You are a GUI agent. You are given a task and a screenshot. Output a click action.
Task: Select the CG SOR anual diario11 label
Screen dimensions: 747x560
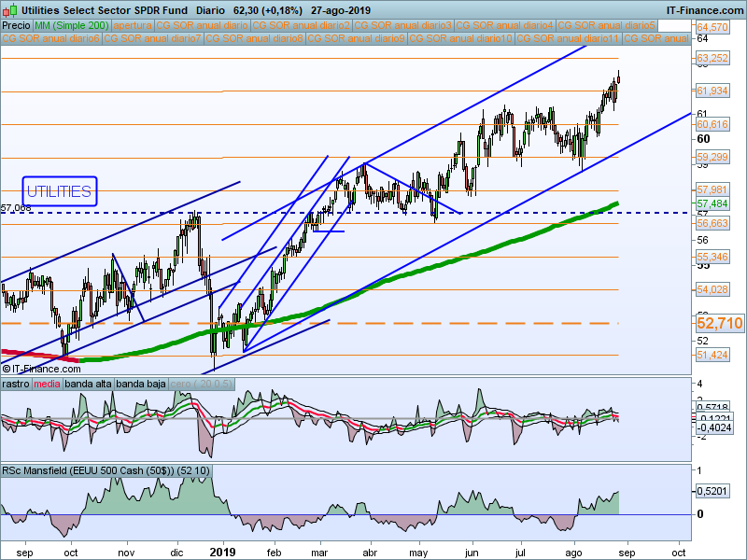pyautogui.click(x=569, y=38)
